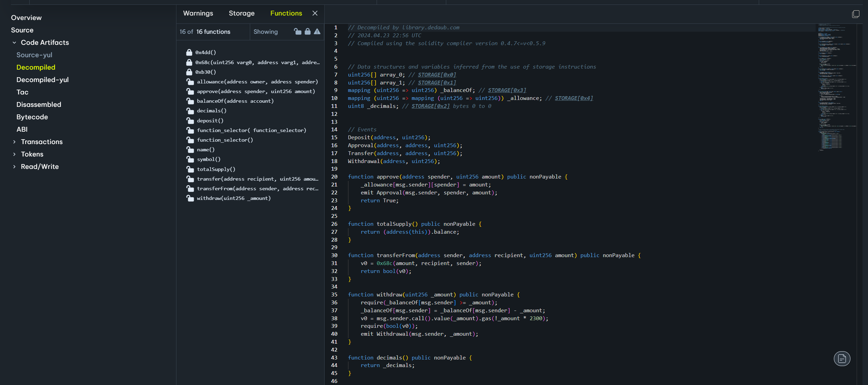Toggle the warning triangle filter

point(317,32)
